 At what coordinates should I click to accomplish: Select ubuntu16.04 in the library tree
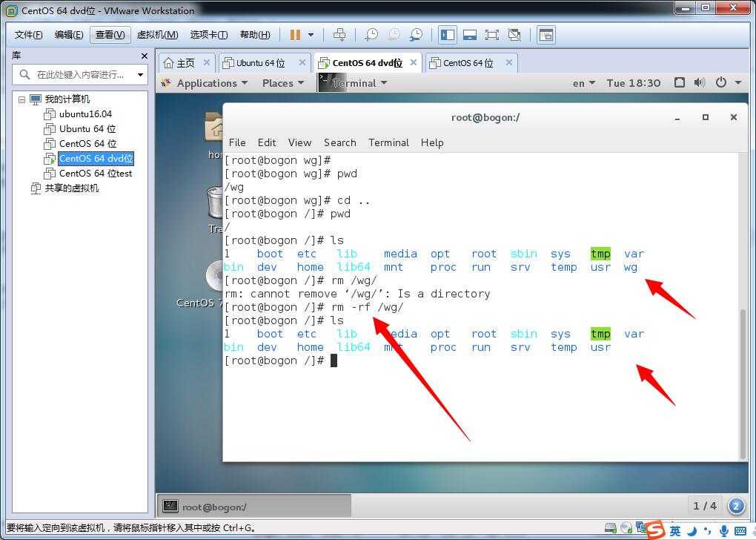point(85,114)
